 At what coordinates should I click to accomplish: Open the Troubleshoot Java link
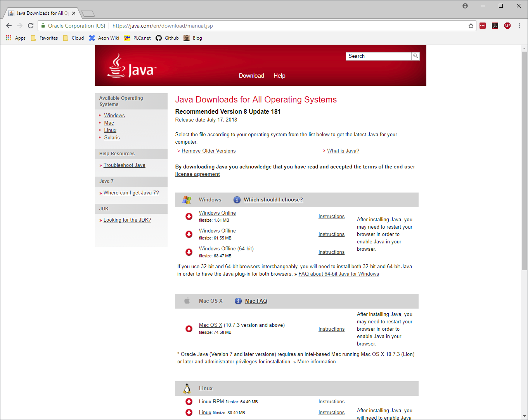pos(125,165)
